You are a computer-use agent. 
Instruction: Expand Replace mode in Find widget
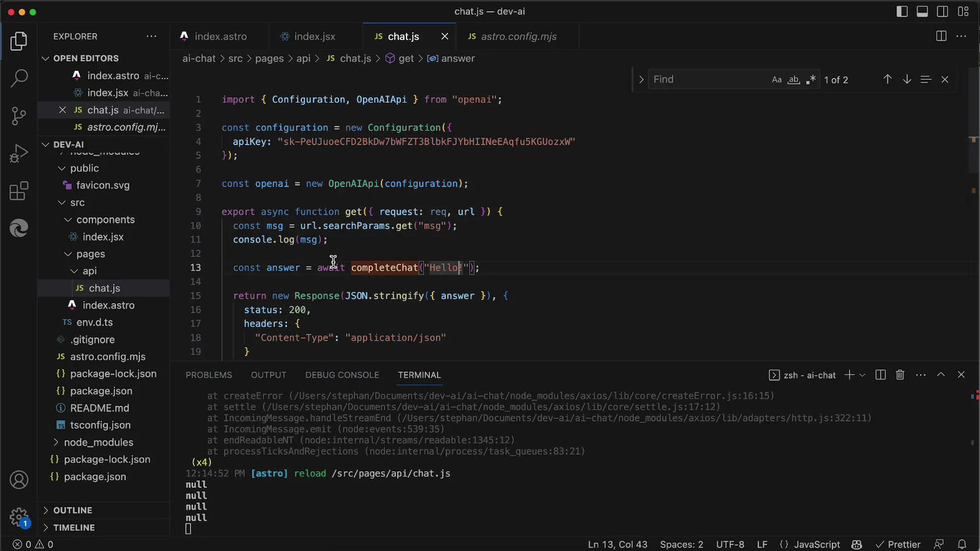click(641, 79)
